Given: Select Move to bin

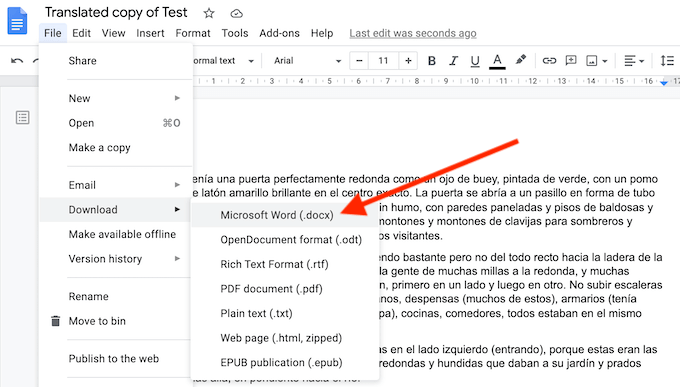Looking at the screenshot, I should tap(116, 321).
